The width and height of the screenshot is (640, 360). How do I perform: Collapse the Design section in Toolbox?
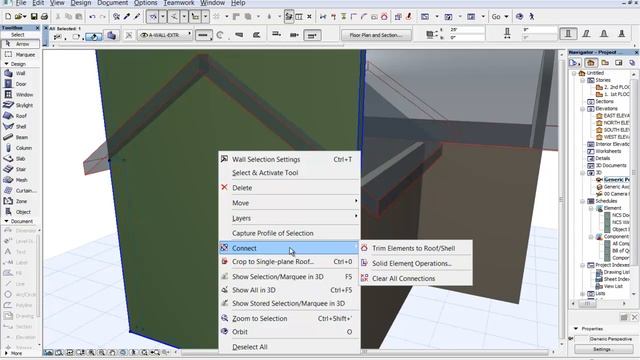6,64
